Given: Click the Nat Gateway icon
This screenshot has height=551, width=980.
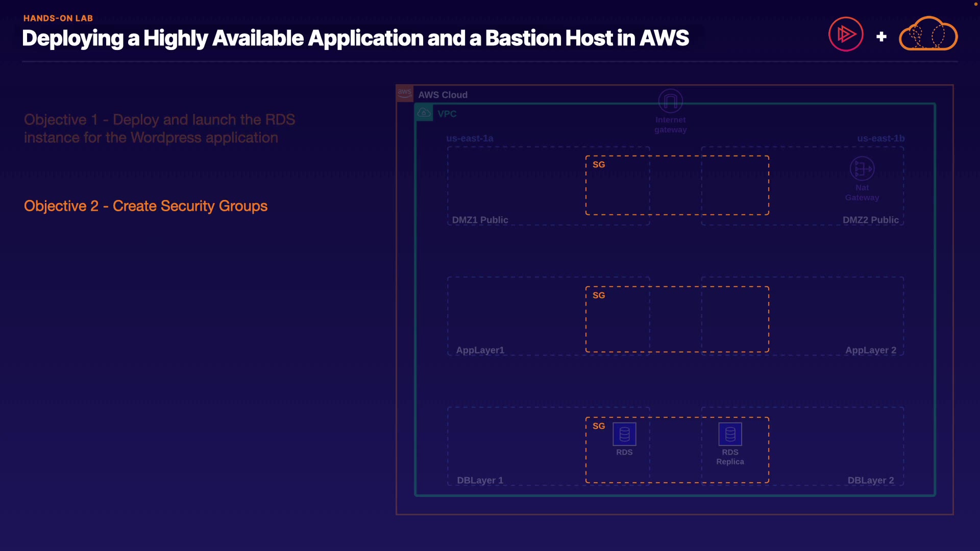Looking at the screenshot, I should (x=862, y=168).
